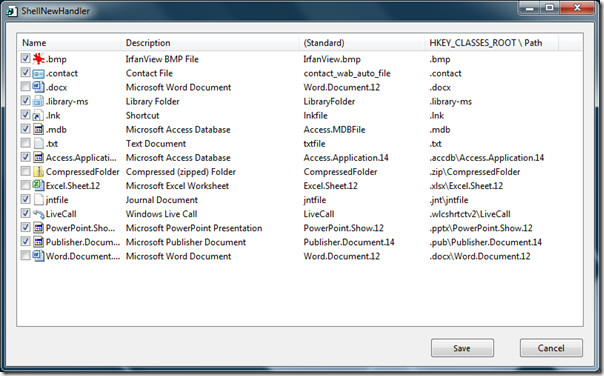Click the Excel icon beside Excel.Sheet.12

[x=38, y=185]
